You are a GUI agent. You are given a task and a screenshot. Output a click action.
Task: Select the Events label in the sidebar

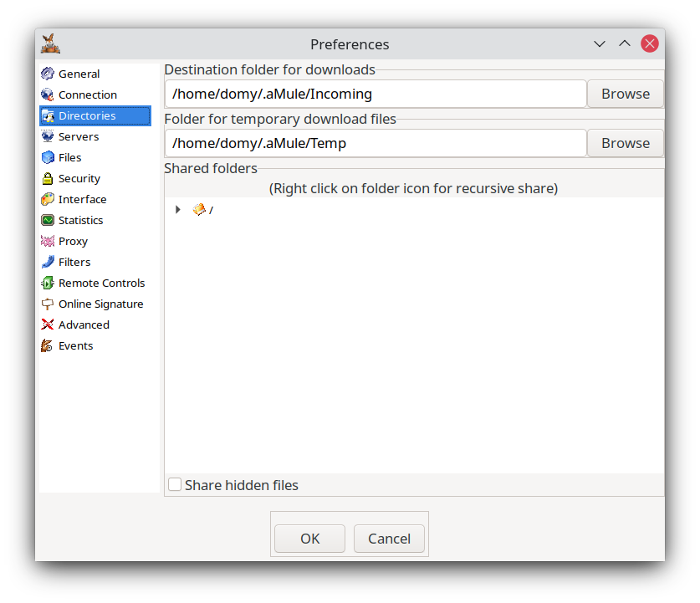click(76, 346)
